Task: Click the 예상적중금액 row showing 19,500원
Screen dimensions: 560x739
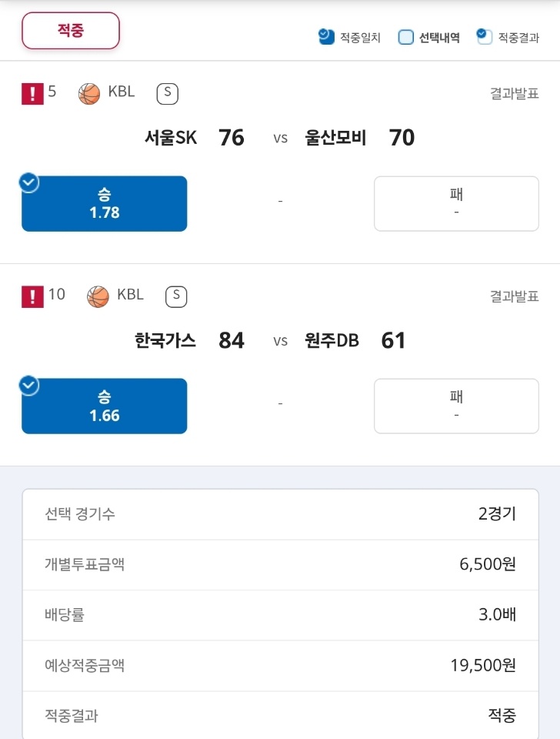Action: (280, 665)
